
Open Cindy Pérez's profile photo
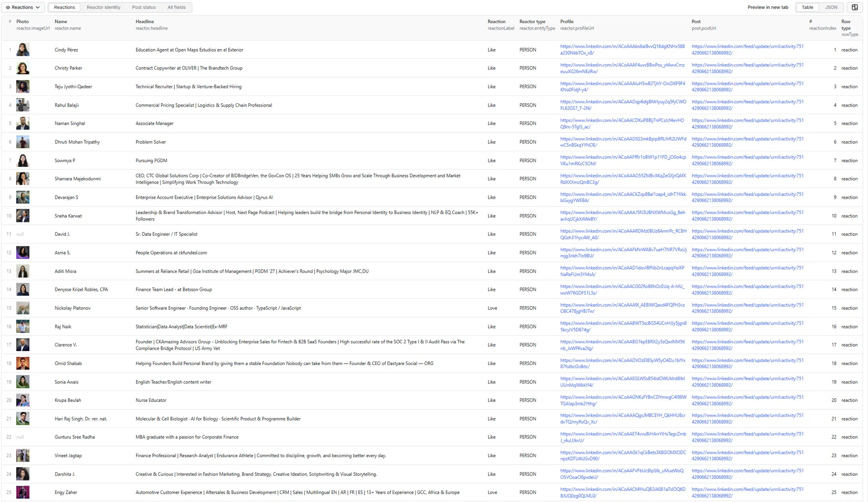pyautogui.click(x=23, y=50)
